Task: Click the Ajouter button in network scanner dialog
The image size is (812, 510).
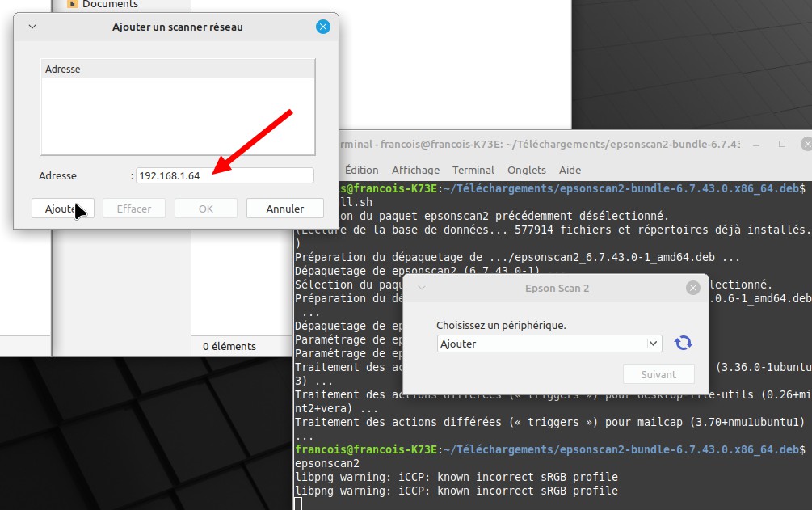Action: [63, 209]
